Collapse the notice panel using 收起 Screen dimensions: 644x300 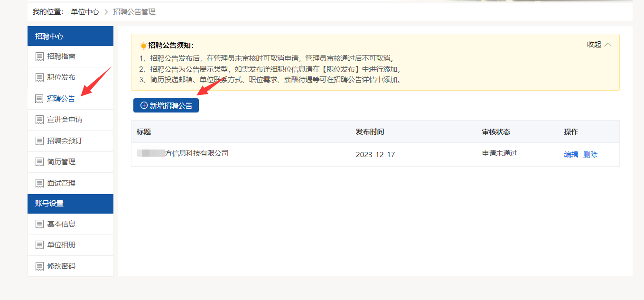(594, 45)
